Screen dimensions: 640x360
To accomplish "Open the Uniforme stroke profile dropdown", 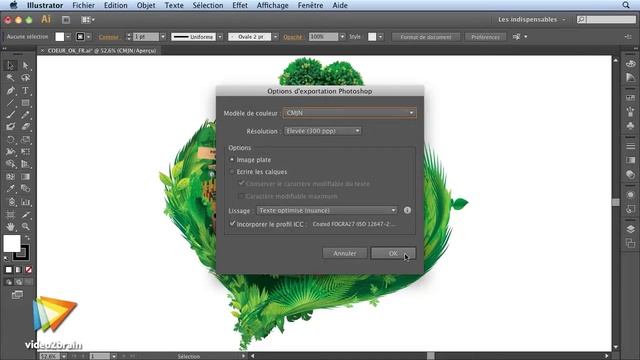I will click(x=220, y=37).
